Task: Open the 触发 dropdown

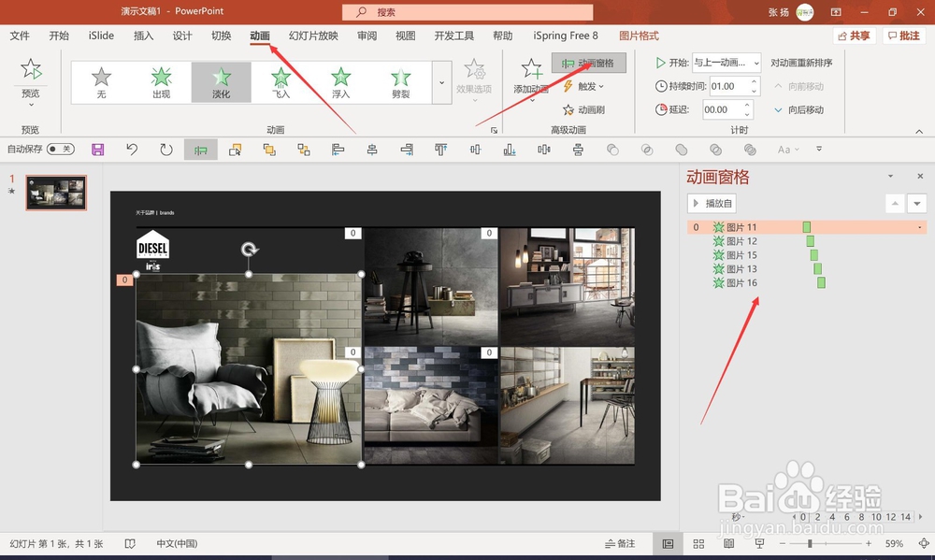Action: [583, 86]
